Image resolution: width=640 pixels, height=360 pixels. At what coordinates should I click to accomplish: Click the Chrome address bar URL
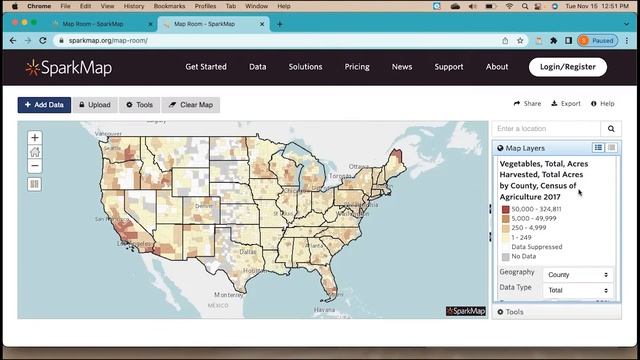108,40
